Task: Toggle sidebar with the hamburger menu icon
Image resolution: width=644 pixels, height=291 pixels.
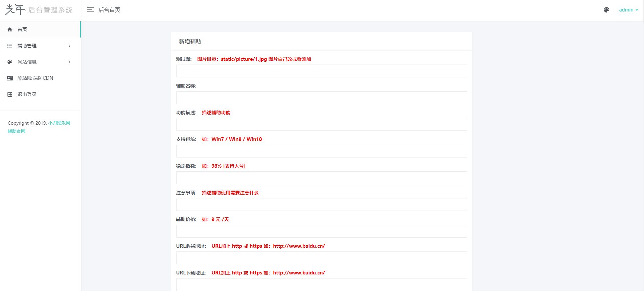Action: click(x=90, y=10)
